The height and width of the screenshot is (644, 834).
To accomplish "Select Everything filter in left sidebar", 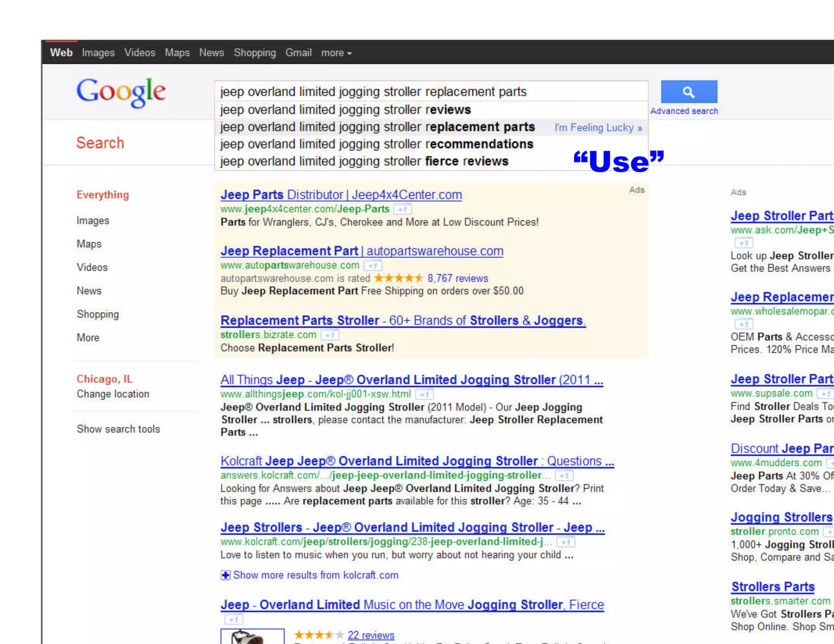I will pos(103,195).
